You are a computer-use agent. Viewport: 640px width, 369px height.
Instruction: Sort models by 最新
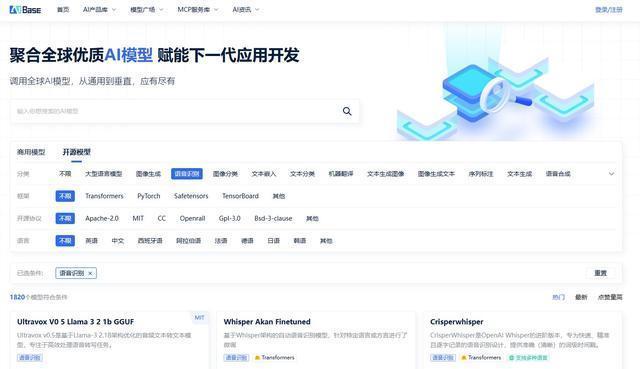tap(581, 297)
